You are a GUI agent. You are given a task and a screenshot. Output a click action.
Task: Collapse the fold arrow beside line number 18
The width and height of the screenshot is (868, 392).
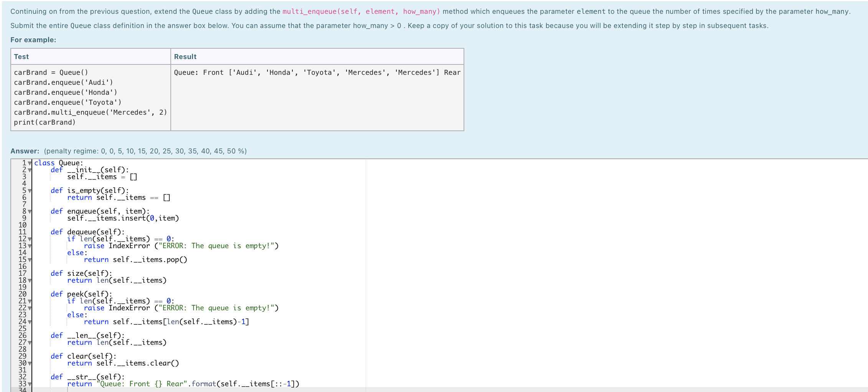[x=30, y=281]
